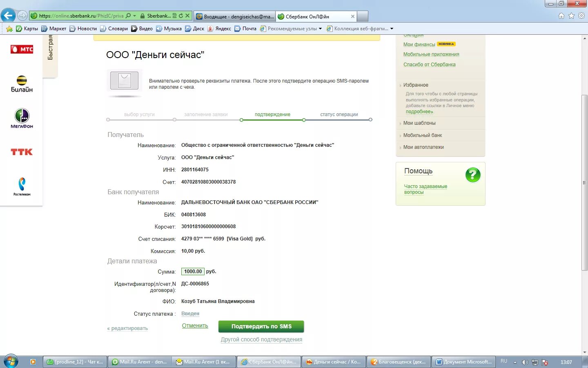
Task: Click the Мои финансы link
Action: 419,45
